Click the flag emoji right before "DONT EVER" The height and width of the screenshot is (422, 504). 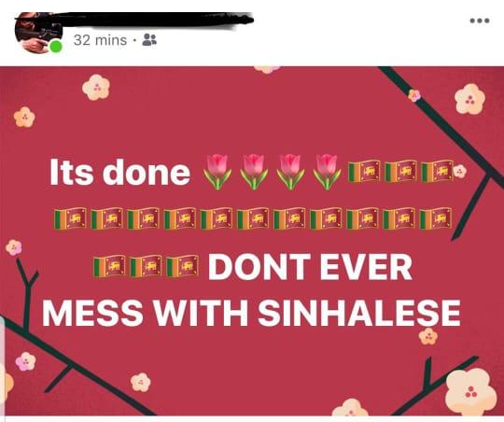pos(183,266)
